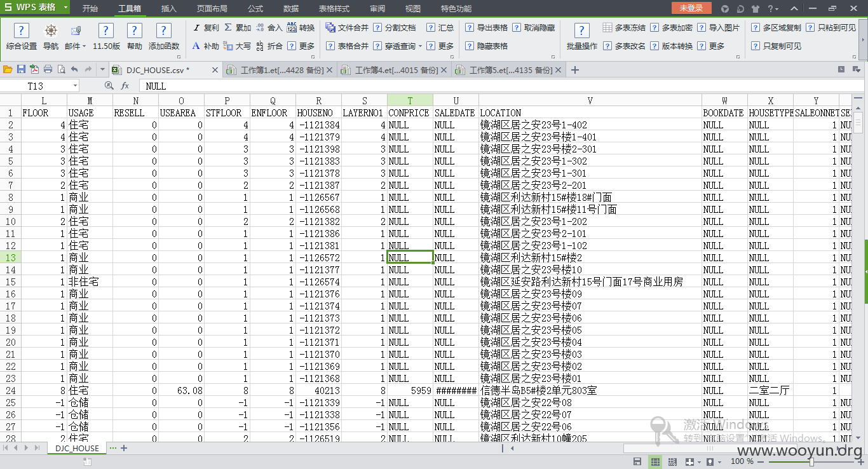The image size is (868, 469).
Task: Click the 多区域复制 multi-range copy button
Action: point(776,28)
